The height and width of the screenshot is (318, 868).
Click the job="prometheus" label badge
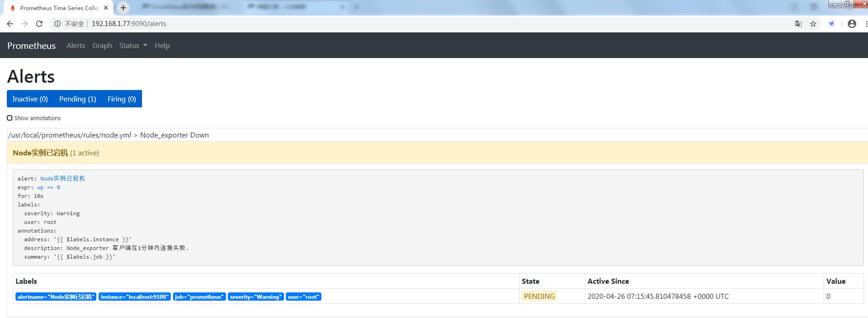click(x=200, y=297)
